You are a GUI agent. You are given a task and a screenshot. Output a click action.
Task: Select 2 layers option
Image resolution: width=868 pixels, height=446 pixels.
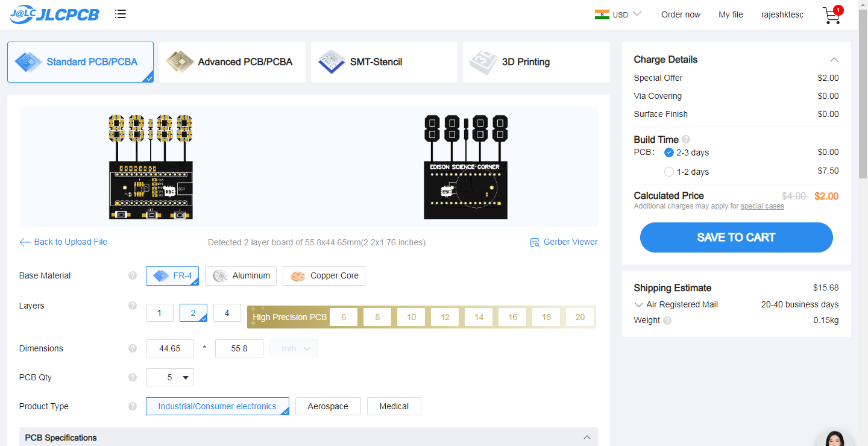[x=193, y=313]
